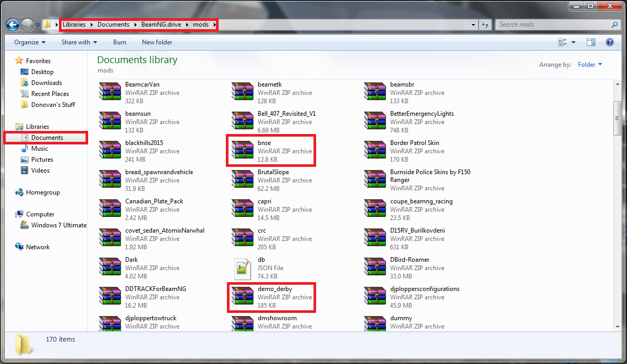Open Recent Places in navigation pane
Viewport: 627px width, 364px height.
click(50, 94)
